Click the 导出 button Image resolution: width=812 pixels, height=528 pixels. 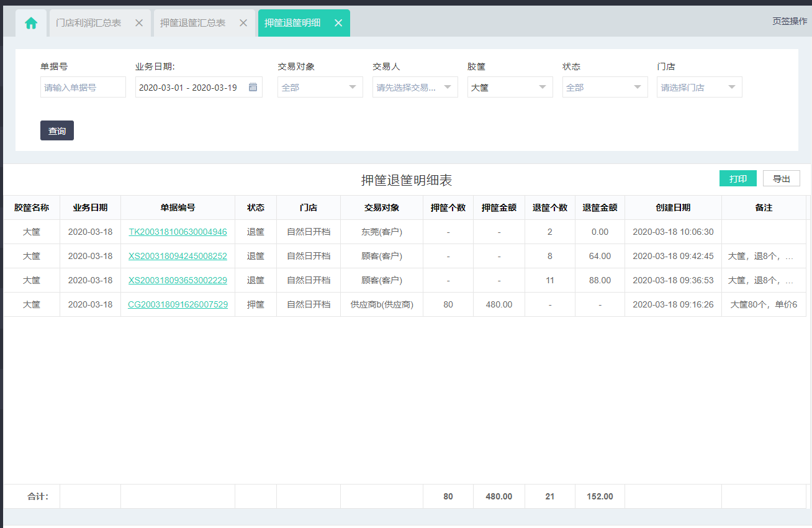(782, 179)
